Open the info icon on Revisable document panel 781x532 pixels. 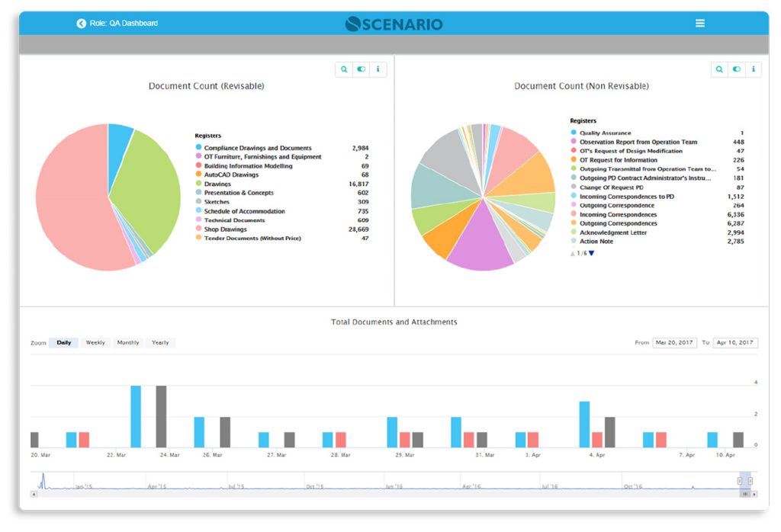[378, 69]
